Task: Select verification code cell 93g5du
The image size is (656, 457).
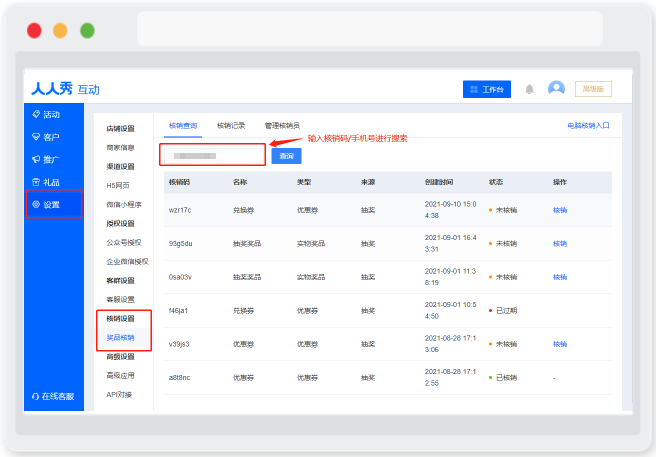Action: coord(180,244)
